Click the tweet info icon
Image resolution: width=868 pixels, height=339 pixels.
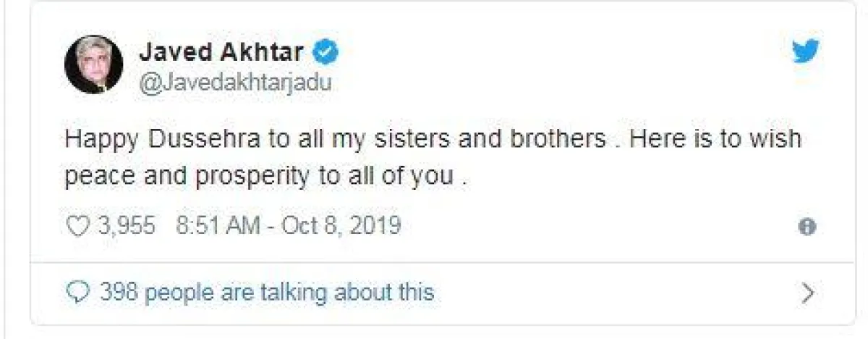coord(807,227)
